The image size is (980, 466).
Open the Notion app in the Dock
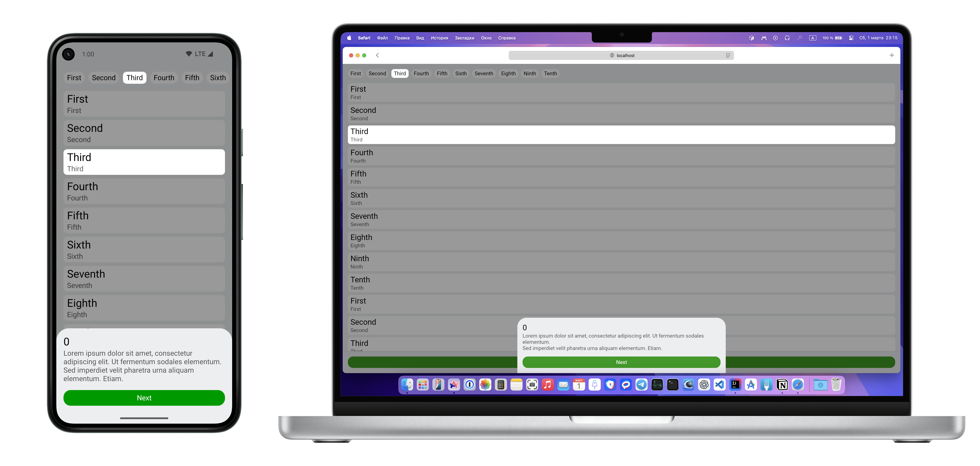coord(782,385)
